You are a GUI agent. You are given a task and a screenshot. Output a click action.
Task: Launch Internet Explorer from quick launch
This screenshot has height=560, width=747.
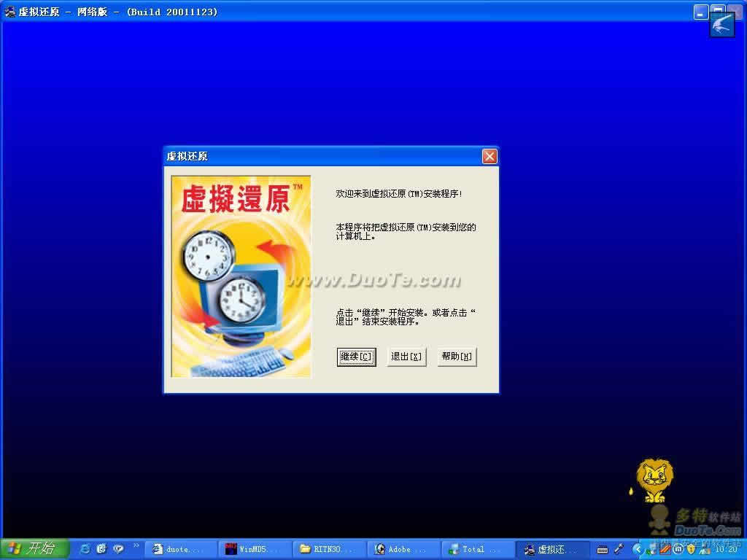tap(85, 549)
